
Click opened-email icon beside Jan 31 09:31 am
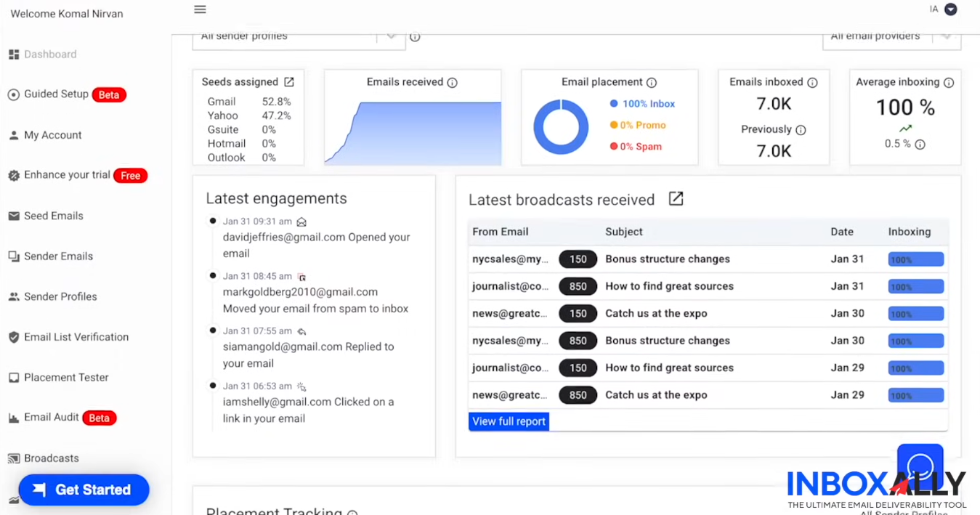301,222
